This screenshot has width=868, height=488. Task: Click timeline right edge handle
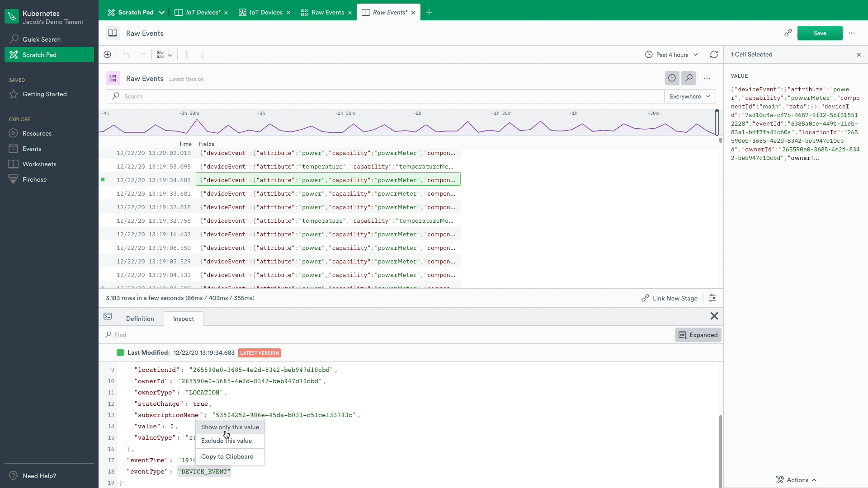coord(717,122)
